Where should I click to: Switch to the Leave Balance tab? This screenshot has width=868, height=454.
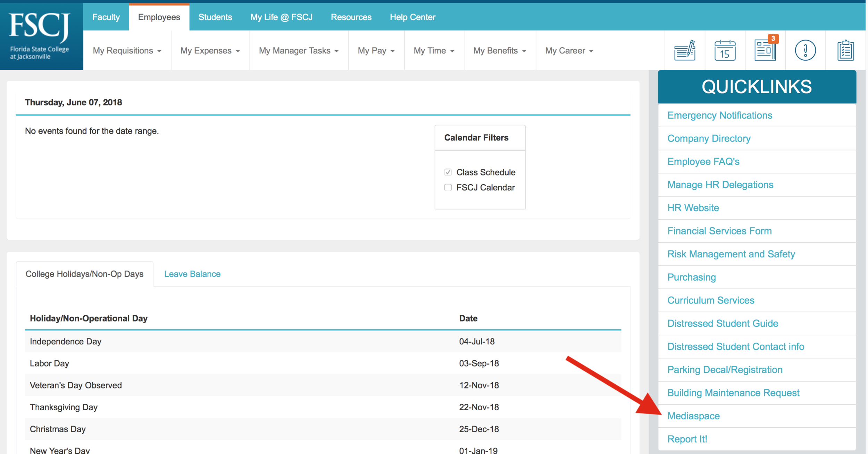point(192,274)
